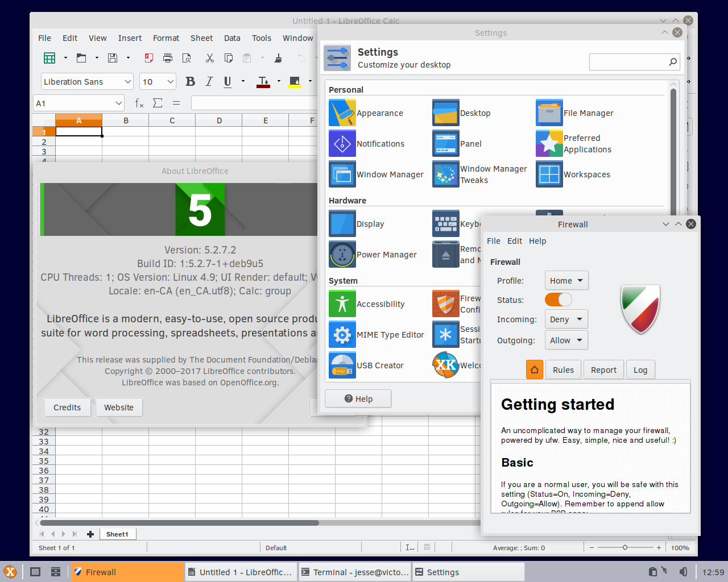728x582 pixels.
Task: Open Display settings
Action: pyautogui.click(x=356, y=224)
